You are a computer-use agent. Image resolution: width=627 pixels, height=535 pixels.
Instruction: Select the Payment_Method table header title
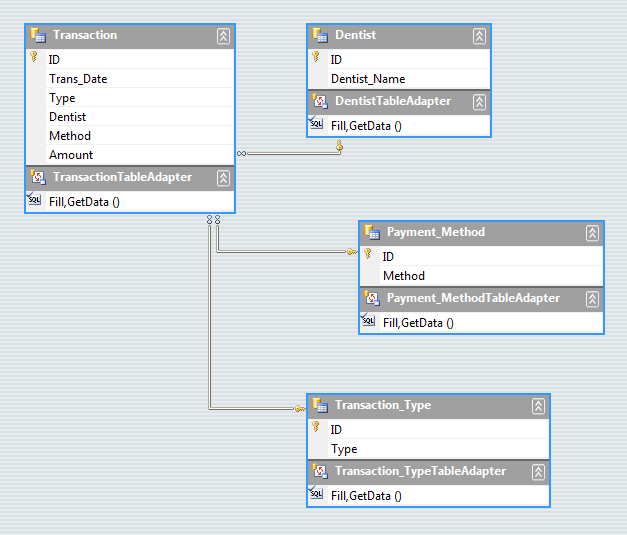point(436,232)
